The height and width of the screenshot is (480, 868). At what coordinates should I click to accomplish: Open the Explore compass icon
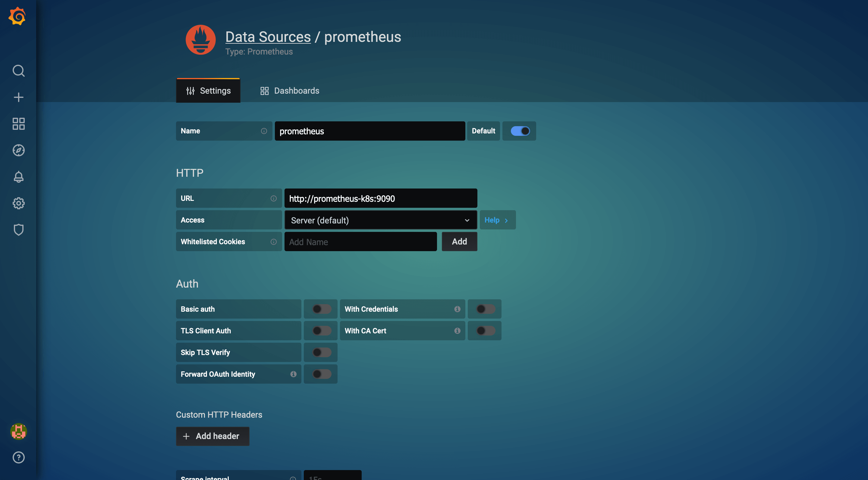coord(18,150)
